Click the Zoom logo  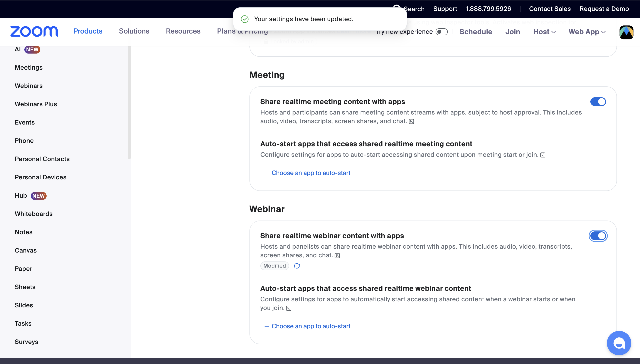click(34, 32)
